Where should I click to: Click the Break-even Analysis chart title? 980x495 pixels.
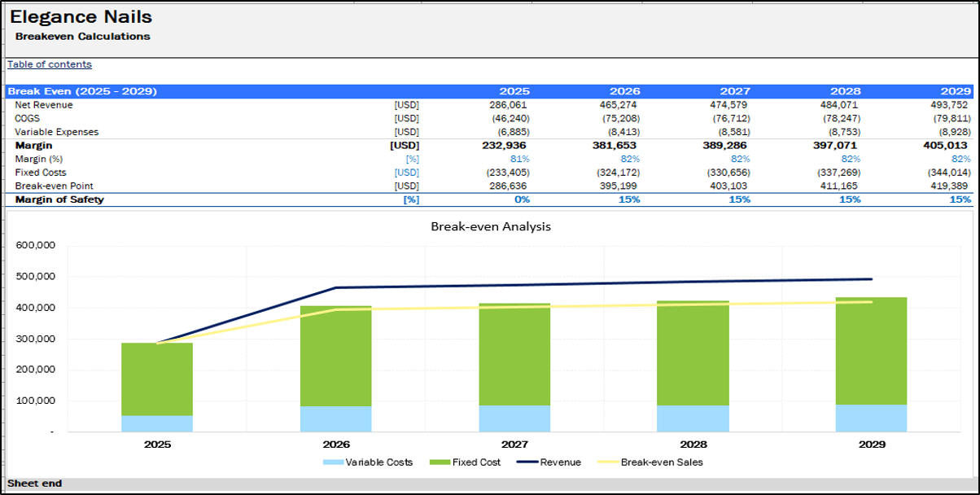coord(490,226)
